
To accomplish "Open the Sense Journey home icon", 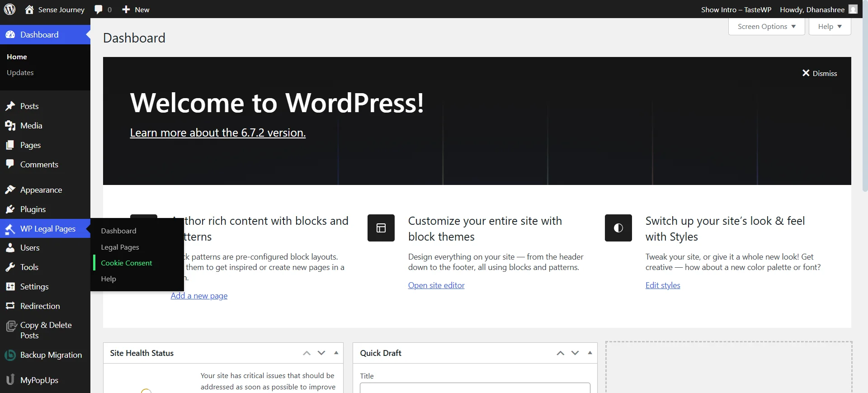I will click(x=29, y=9).
